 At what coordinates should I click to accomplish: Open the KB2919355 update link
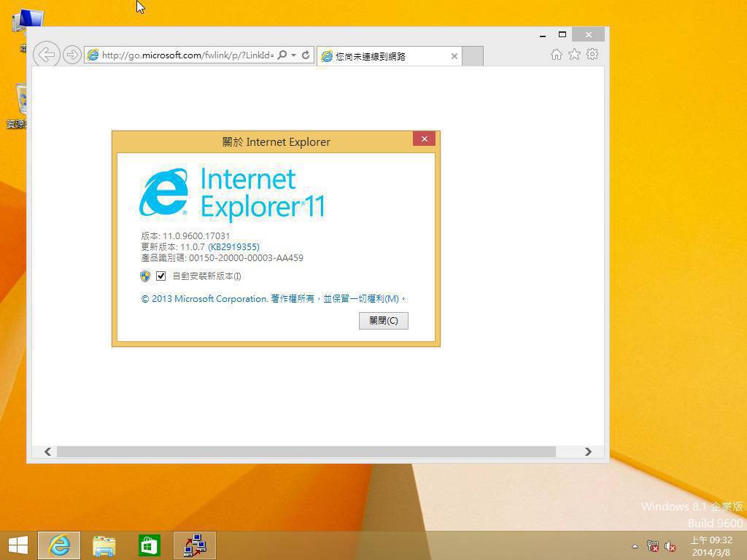(234, 246)
